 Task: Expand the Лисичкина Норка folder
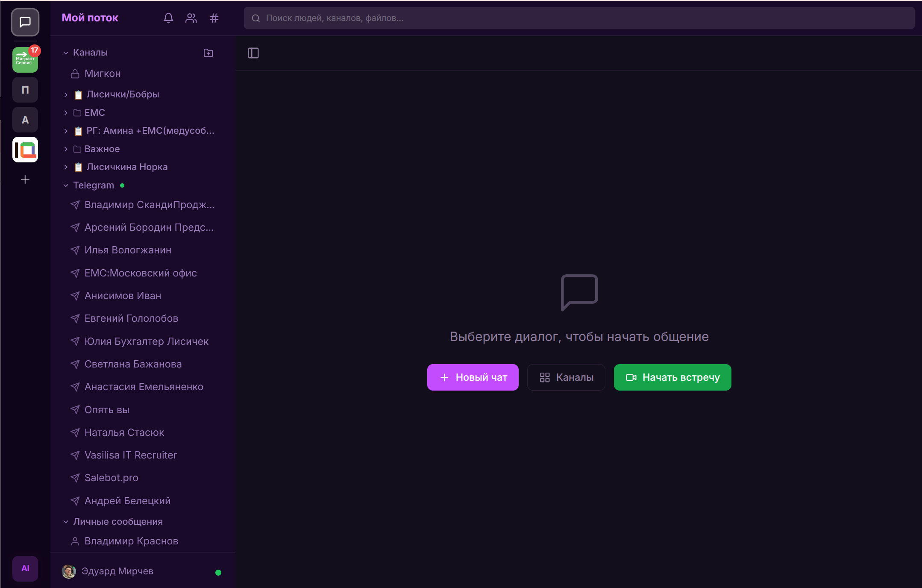coord(66,167)
